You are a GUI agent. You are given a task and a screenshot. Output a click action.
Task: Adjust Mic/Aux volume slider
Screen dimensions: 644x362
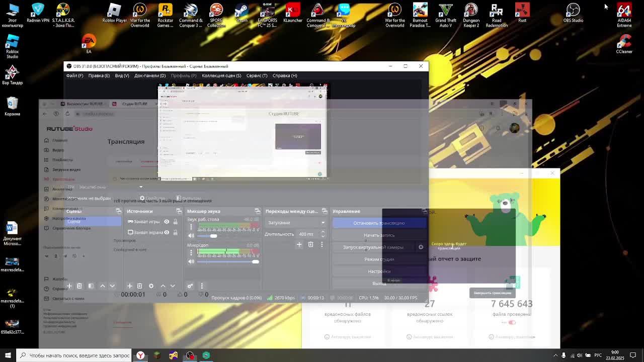[x=227, y=261]
